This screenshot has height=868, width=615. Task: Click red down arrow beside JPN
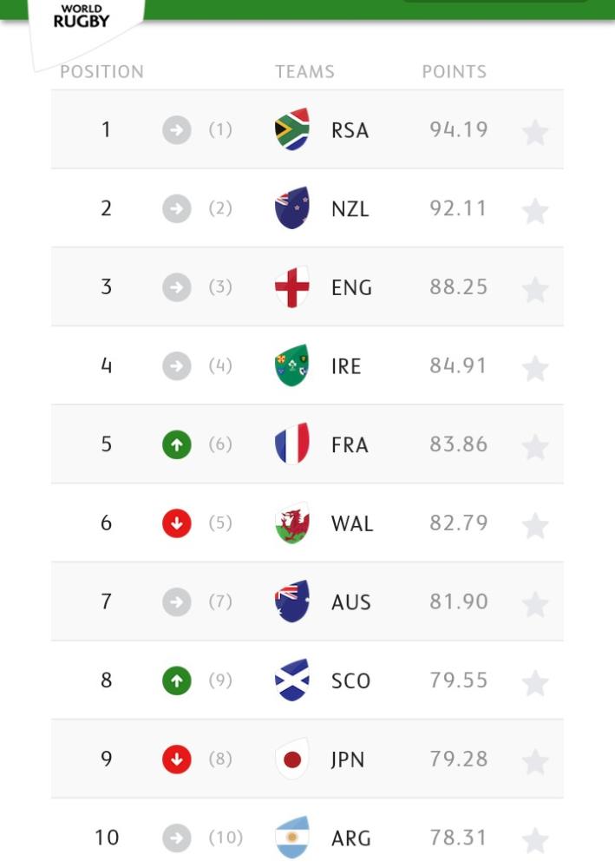tap(176, 759)
